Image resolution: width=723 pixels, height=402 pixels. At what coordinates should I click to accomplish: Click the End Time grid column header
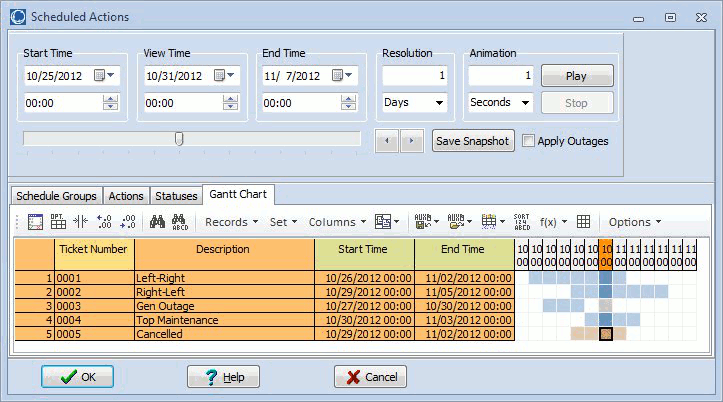464,254
